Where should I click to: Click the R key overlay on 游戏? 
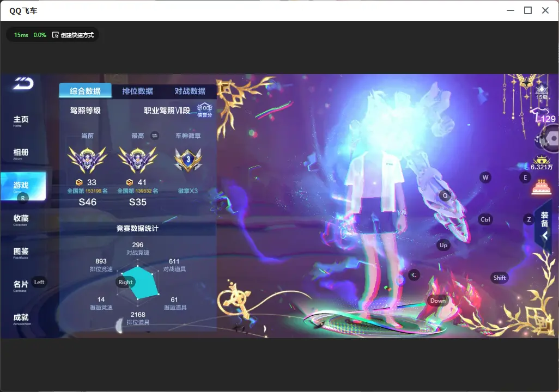23,198
